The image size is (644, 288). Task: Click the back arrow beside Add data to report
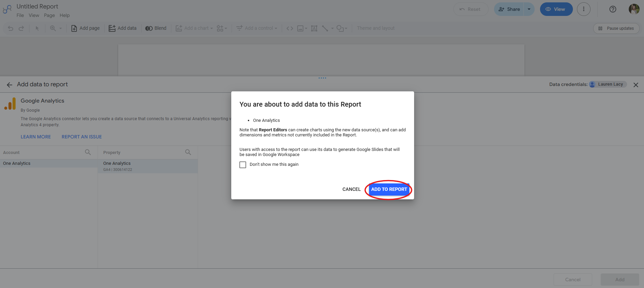click(9, 85)
